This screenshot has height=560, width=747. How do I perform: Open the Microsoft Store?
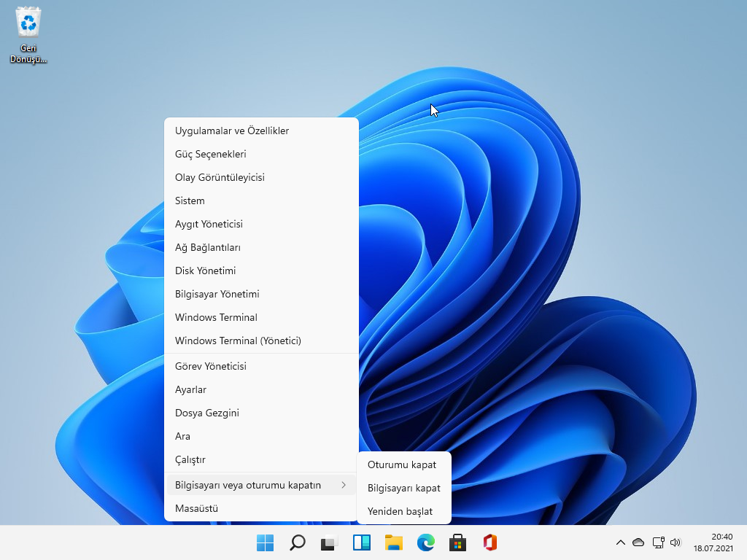(x=457, y=542)
